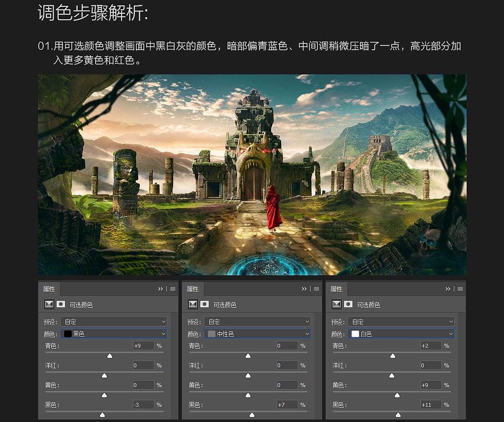
Task: Click the 青色 slider handle in 中性色 panel
Action: [248, 356]
